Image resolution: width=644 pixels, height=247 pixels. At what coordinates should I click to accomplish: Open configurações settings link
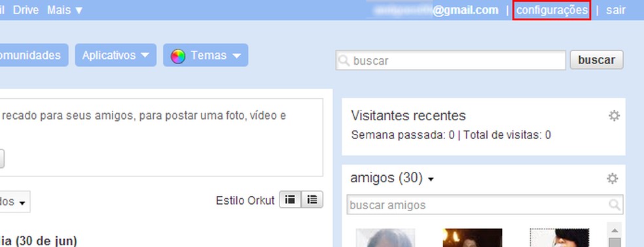(552, 10)
